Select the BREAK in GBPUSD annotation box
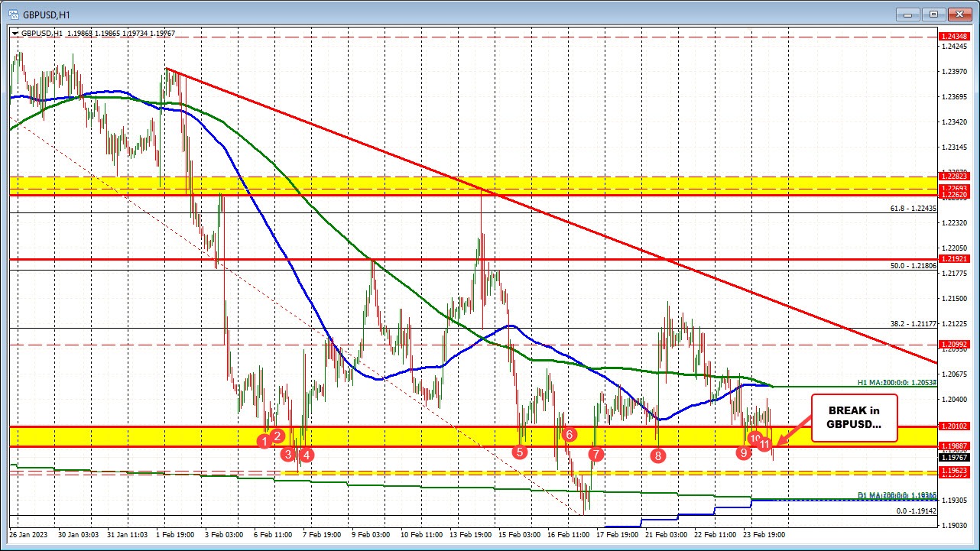Image resolution: width=980 pixels, height=551 pixels. (x=853, y=418)
